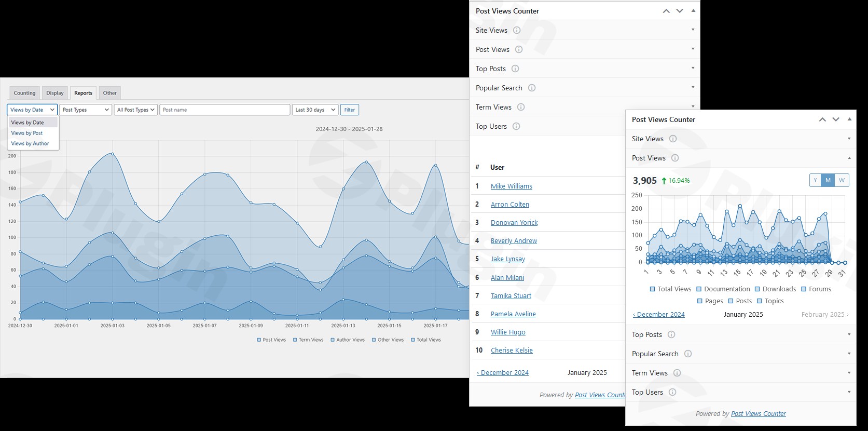
Task: Go to December 2024 in Top Users list
Action: 503,373
